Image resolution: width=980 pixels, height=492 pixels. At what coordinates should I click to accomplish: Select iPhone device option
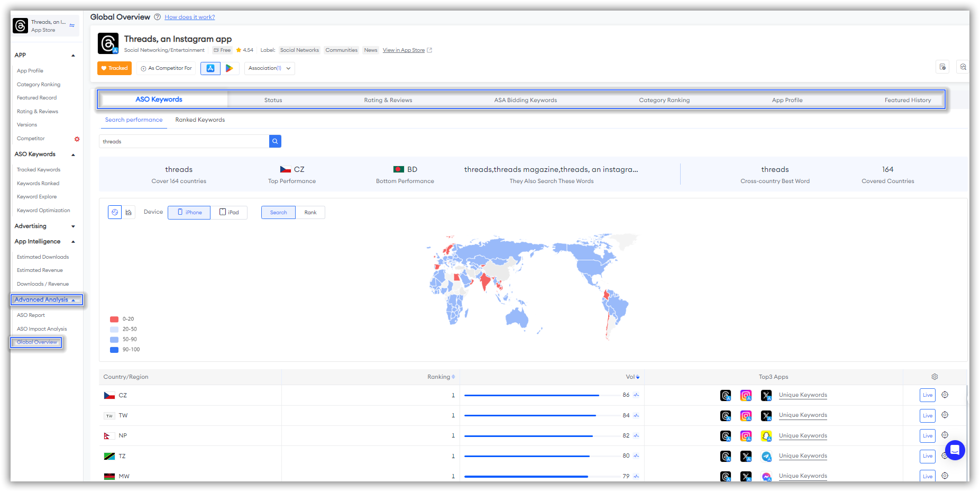pyautogui.click(x=189, y=212)
